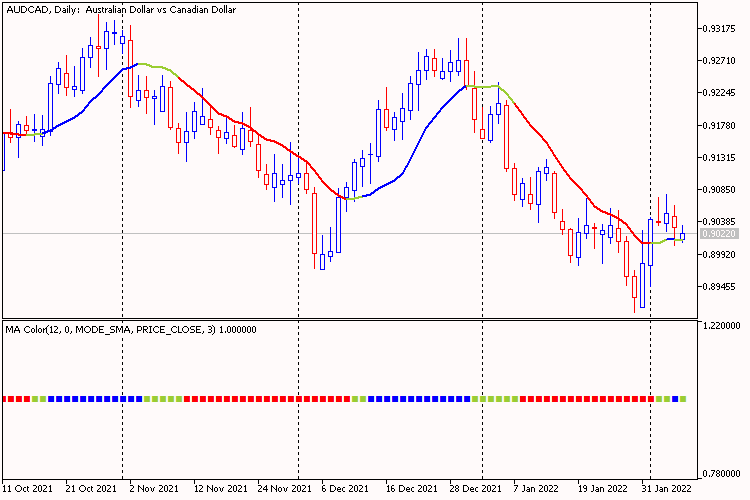
Task: Click the 19 Jan 2022 date label
Action: point(603,489)
